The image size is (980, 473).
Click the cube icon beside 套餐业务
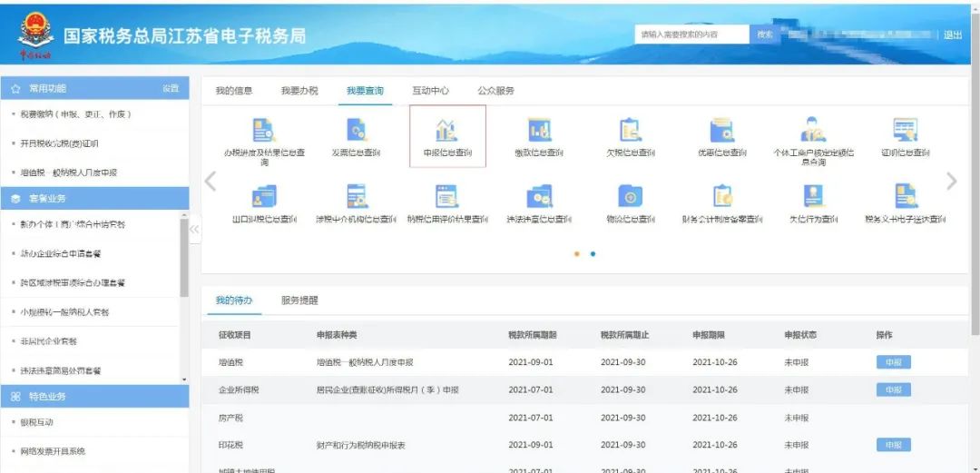(x=16, y=199)
